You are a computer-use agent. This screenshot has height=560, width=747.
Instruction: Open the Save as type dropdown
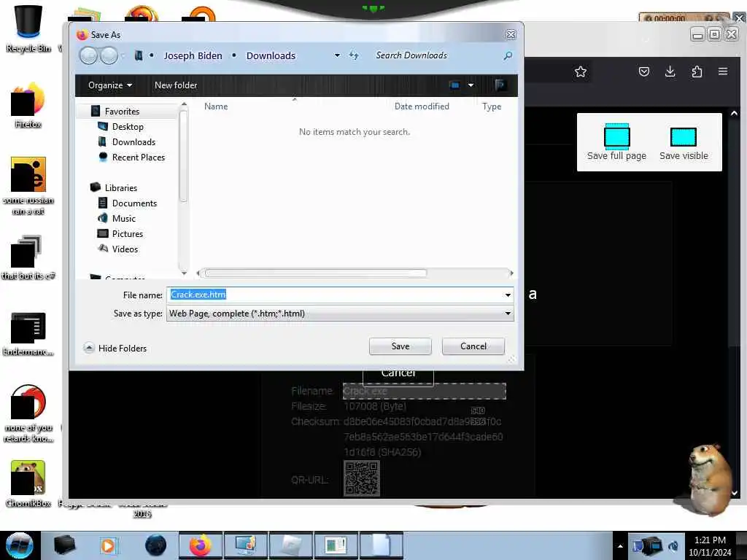pyautogui.click(x=340, y=314)
